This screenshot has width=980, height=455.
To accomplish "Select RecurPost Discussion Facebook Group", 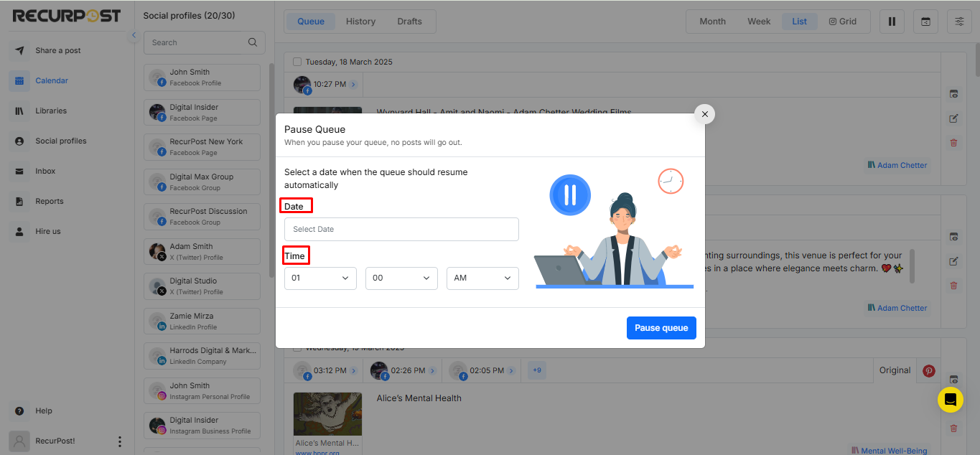I will (x=202, y=217).
